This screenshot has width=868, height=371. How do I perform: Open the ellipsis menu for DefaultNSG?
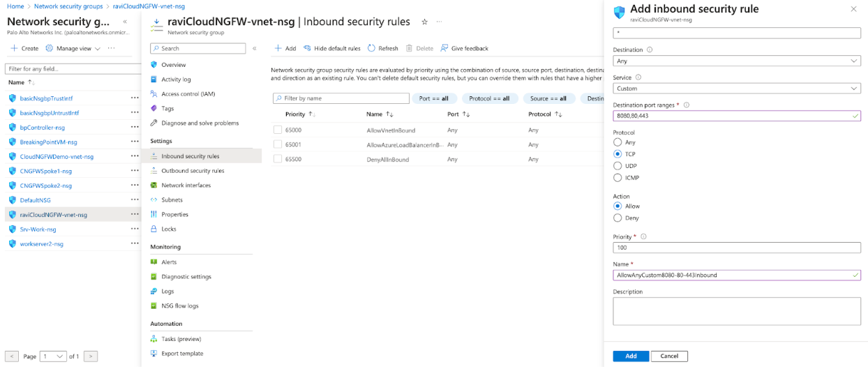pos(135,200)
